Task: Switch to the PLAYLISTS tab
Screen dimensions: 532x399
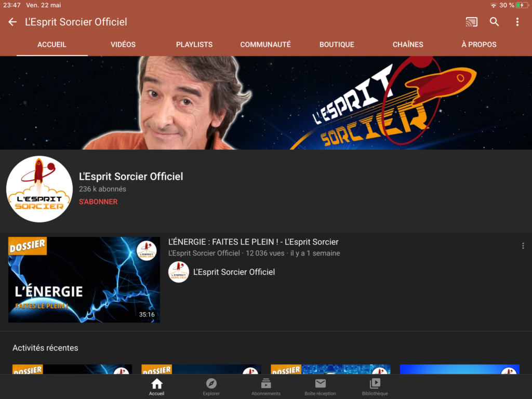Action: [x=194, y=45]
